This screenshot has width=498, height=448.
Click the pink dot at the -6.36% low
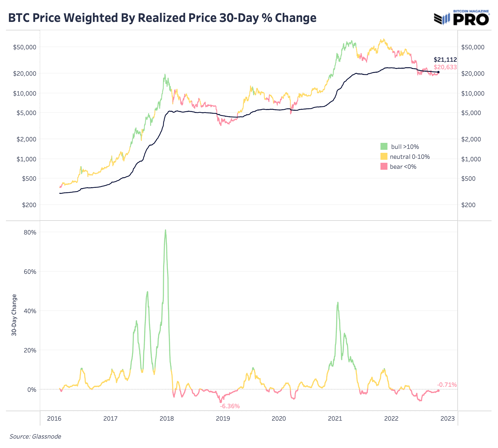(221, 402)
